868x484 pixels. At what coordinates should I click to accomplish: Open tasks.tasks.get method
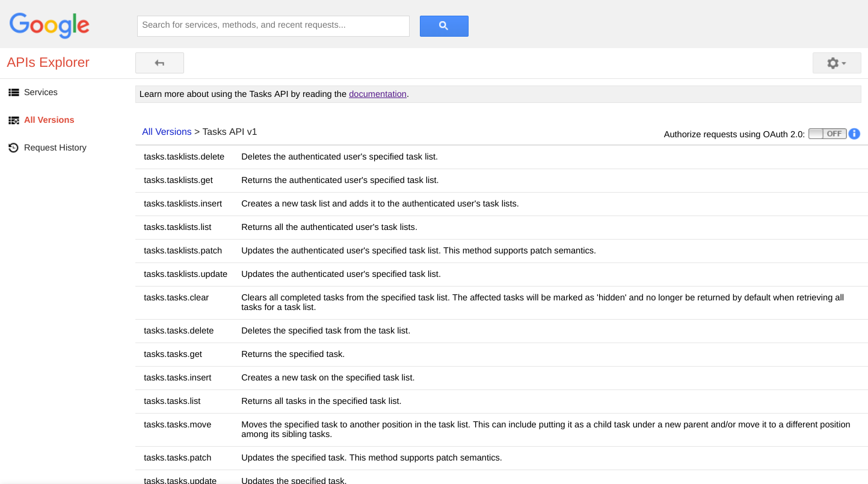[173, 354]
